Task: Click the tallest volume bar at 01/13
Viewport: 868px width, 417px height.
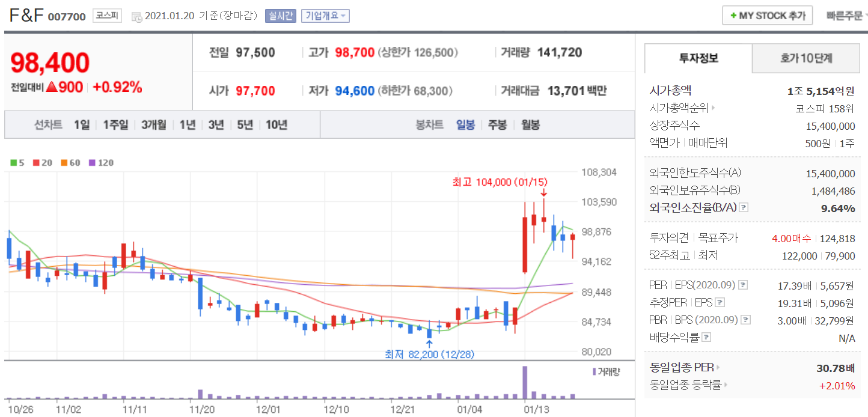Action: [x=525, y=382]
